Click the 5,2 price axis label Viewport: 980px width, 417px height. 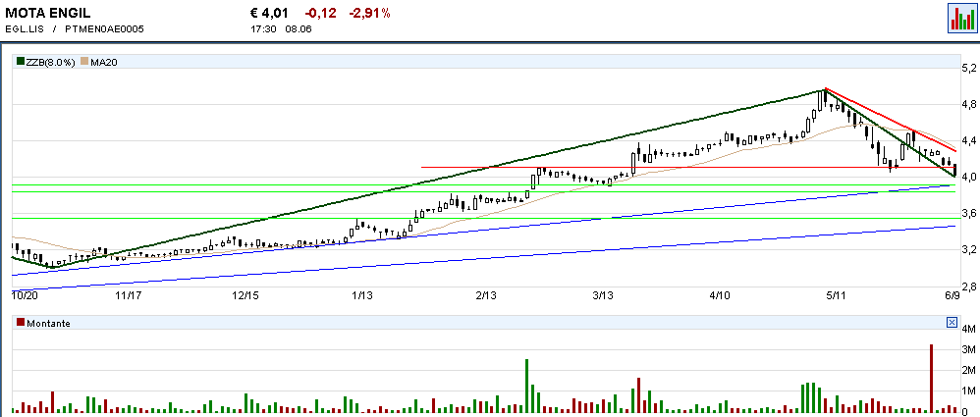[x=969, y=68]
